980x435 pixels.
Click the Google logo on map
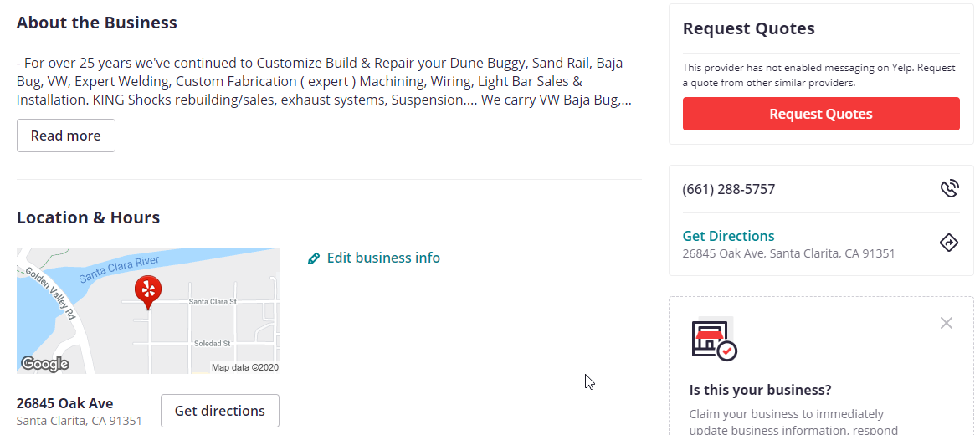[45, 364]
